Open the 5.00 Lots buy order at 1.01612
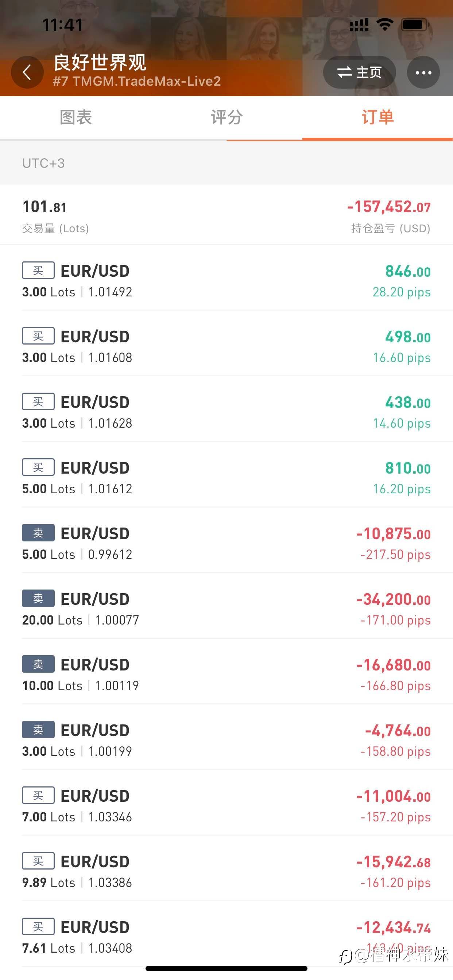 (226, 478)
